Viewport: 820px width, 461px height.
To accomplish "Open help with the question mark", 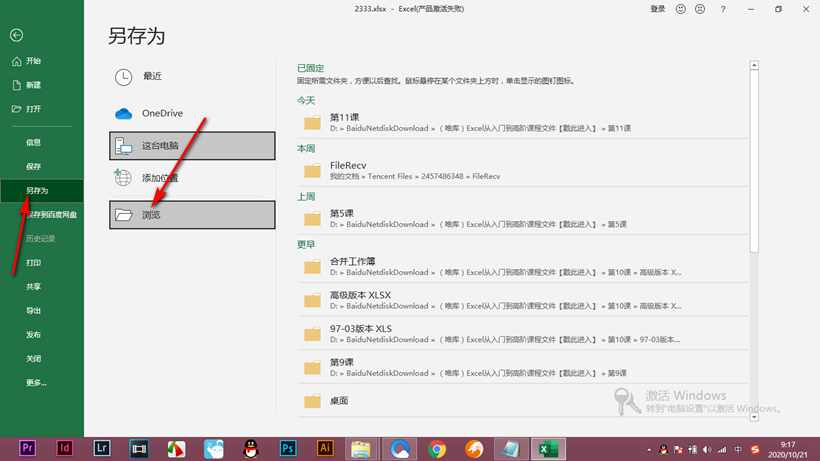I will click(723, 9).
